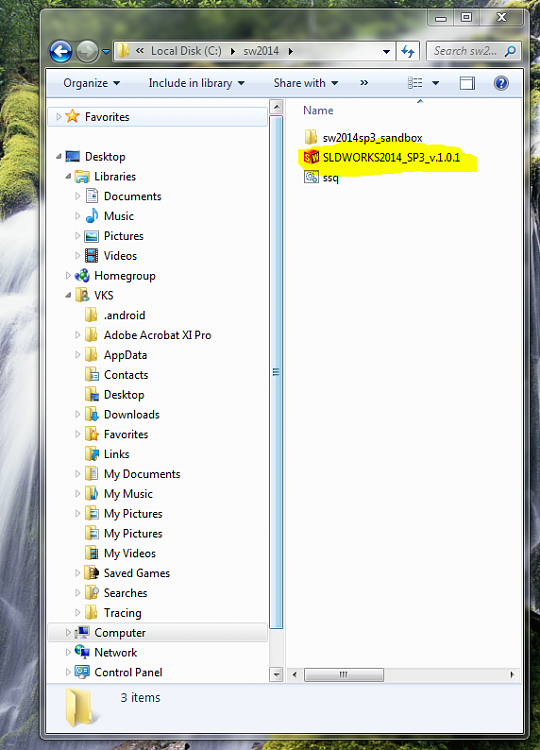Open the Include in library menu
The width and height of the screenshot is (540, 750).
[197, 83]
